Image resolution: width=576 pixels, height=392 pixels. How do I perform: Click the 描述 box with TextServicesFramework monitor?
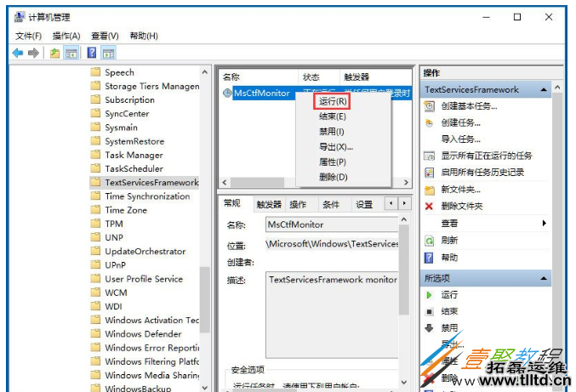(x=332, y=315)
